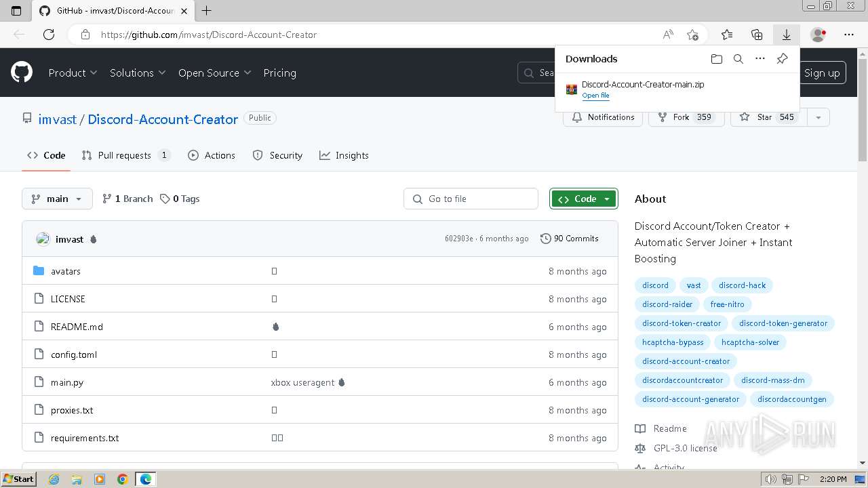The image size is (868, 488).
Task: Open the Pricing page
Action: coord(279,73)
